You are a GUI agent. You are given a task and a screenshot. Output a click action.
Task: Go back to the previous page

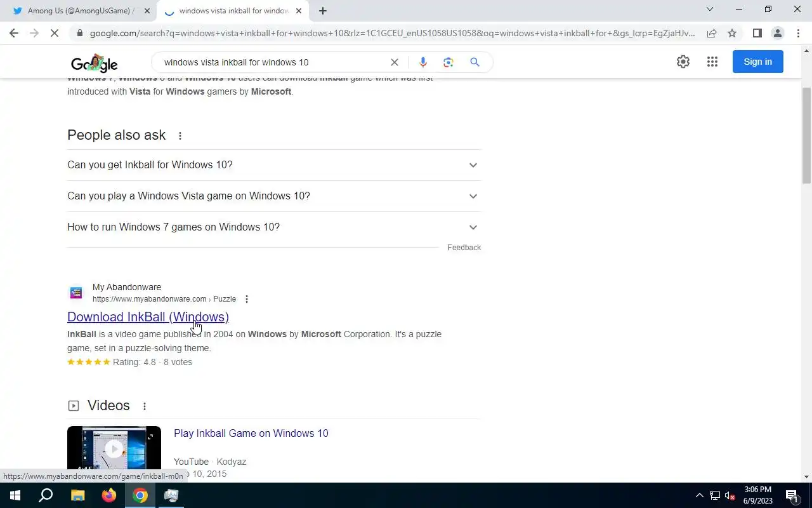point(14,33)
